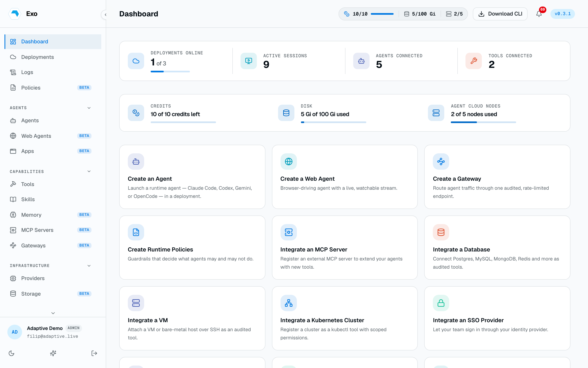This screenshot has height=368, width=588.
Task: Click the Active Sessions monitor icon
Action: [x=248, y=61]
